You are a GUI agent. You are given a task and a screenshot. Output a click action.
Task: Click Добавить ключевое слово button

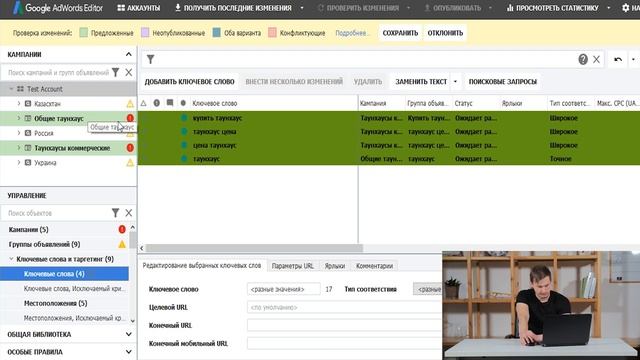click(189, 82)
